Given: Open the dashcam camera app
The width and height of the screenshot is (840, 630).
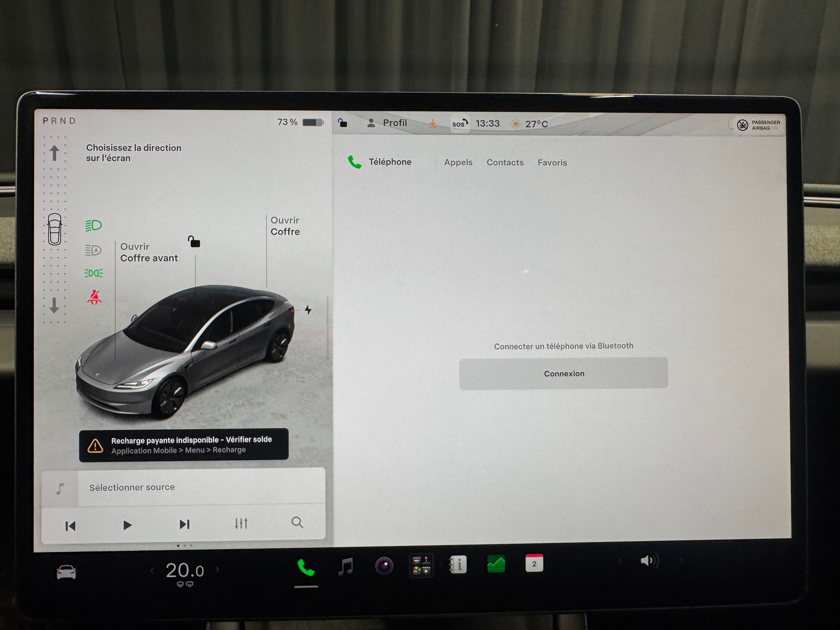Looking at the screenshot, I should 384,566.
